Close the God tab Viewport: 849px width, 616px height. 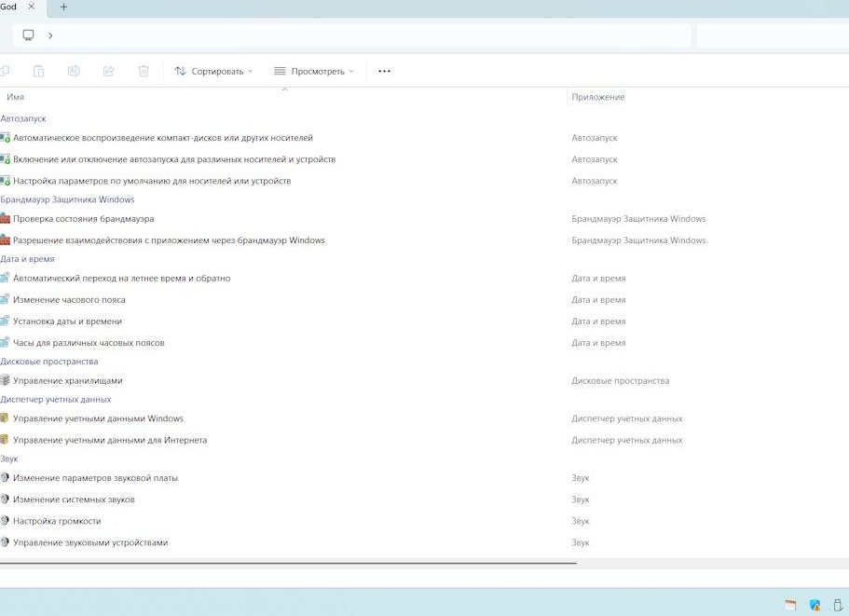coord(32,7)
